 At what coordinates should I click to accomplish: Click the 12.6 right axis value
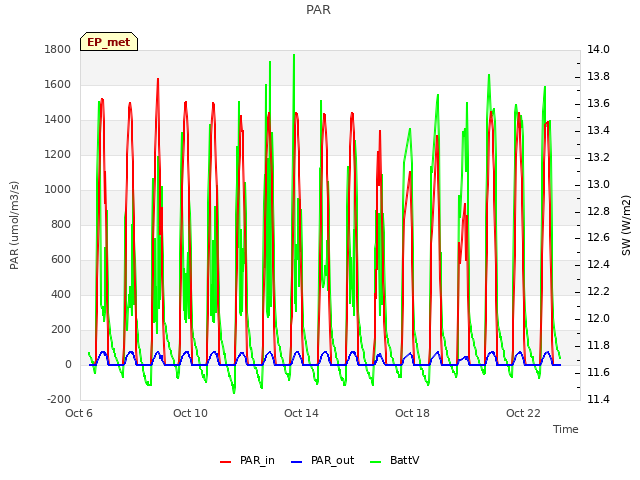[x=598, y=238]
